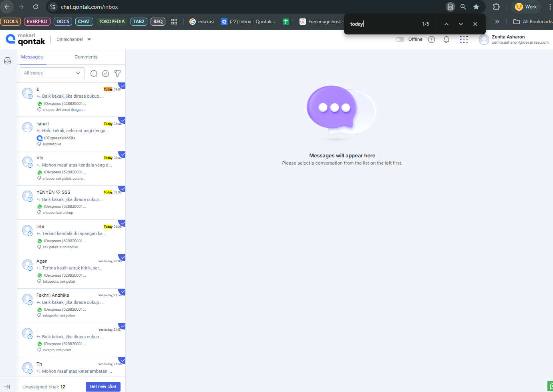
Task: Click the search icon in messages panel
Action: click(94, 73)
